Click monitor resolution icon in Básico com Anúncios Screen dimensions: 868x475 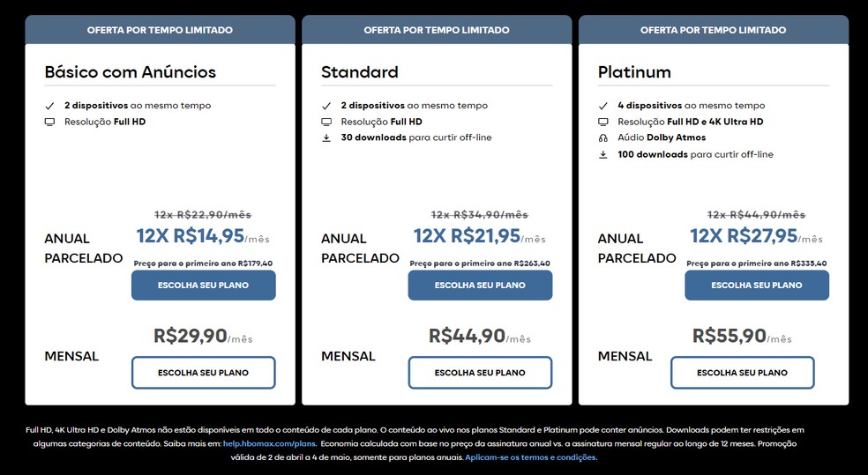click(49, 122)
